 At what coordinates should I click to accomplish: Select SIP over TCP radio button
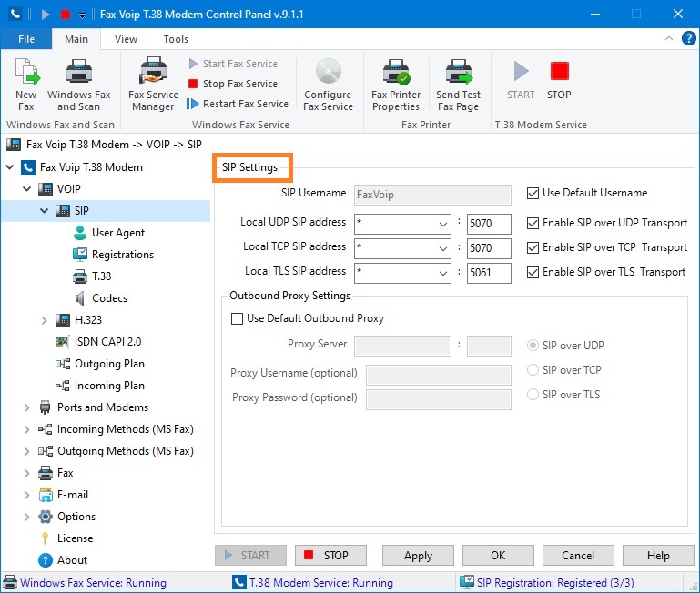tap(533, 370)
